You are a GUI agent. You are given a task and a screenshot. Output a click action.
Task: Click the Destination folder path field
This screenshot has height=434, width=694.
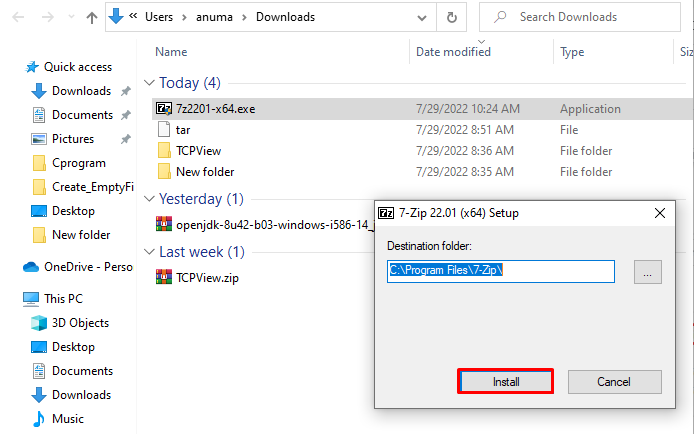pyautogui.click(x=501, y=271)
